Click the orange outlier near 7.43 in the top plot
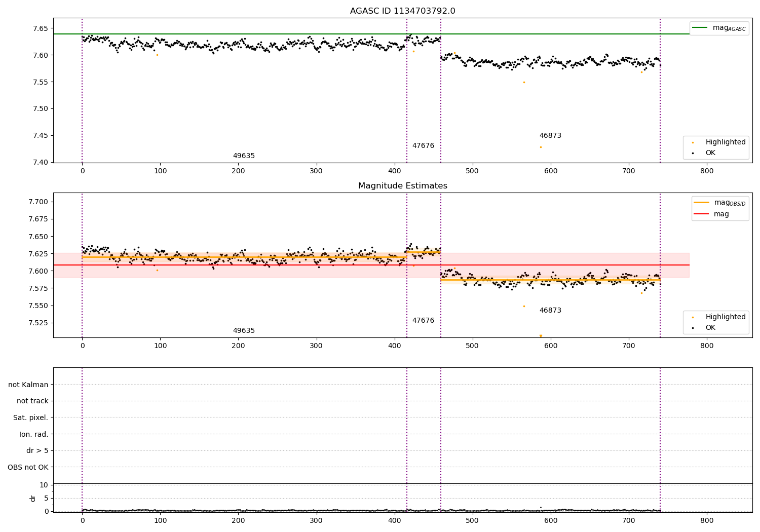 click(x=541, y=147)
